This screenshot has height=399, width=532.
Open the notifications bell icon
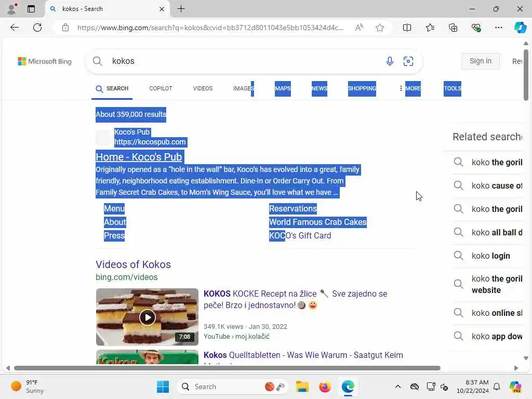(497, 387)
